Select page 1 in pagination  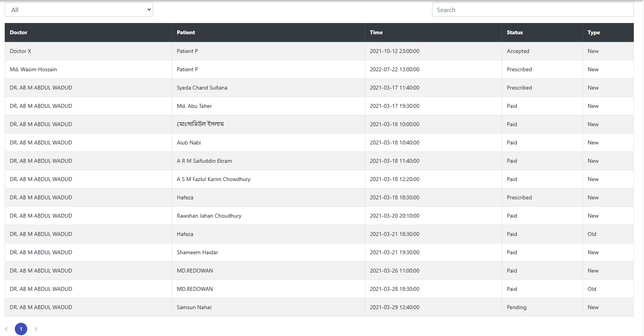coord(21,329)
